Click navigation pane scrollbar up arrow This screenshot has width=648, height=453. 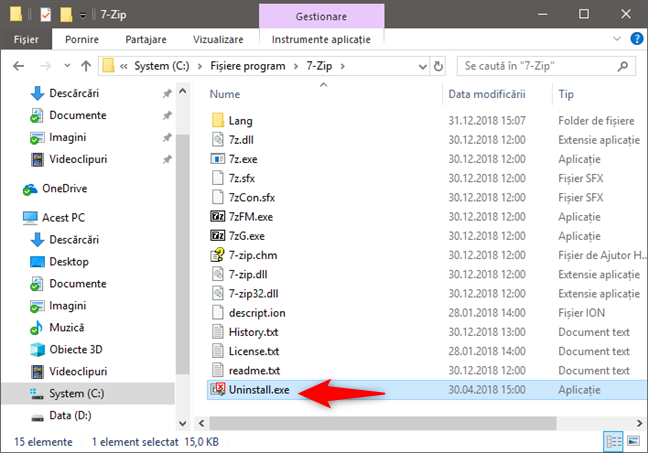click(182, 91)
